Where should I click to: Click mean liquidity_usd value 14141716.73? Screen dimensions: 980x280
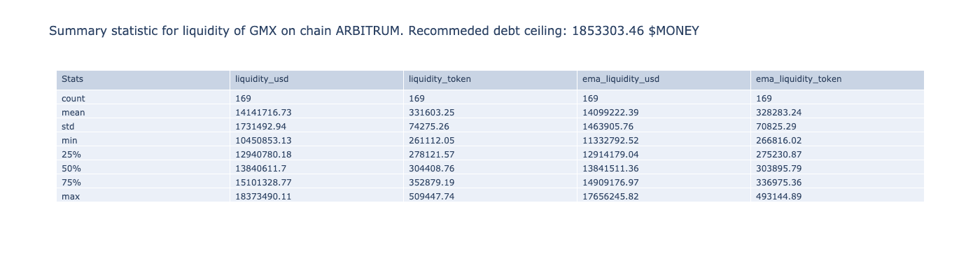pos(263,113)
